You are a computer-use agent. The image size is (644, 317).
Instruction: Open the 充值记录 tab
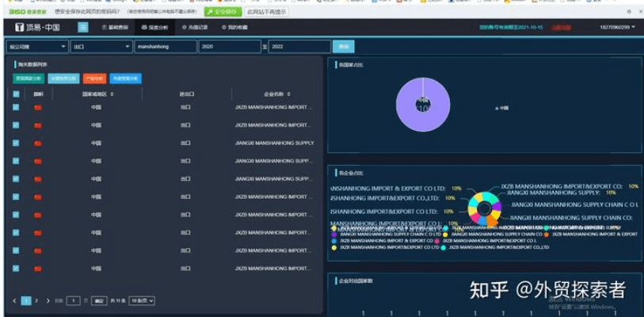point(194,27)
